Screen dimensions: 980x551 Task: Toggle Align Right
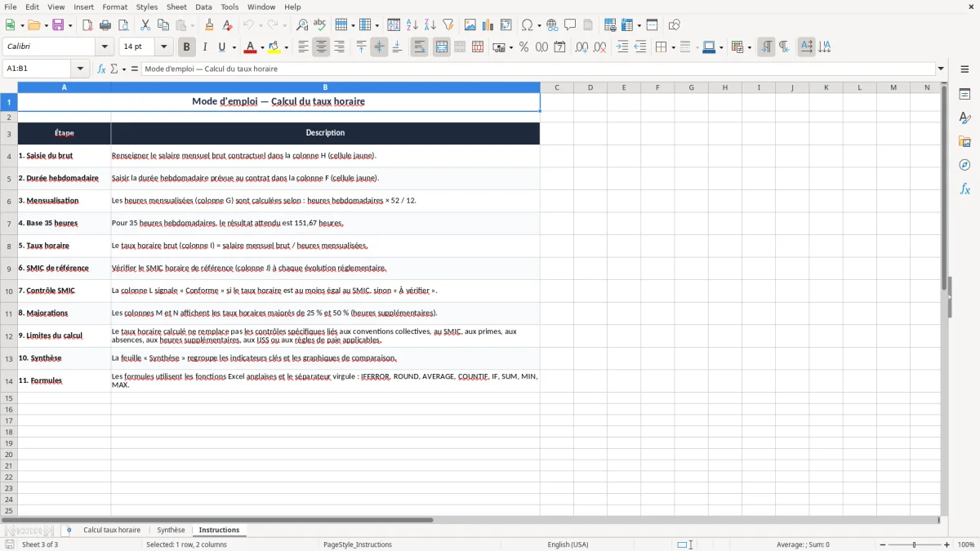(339, 47)
